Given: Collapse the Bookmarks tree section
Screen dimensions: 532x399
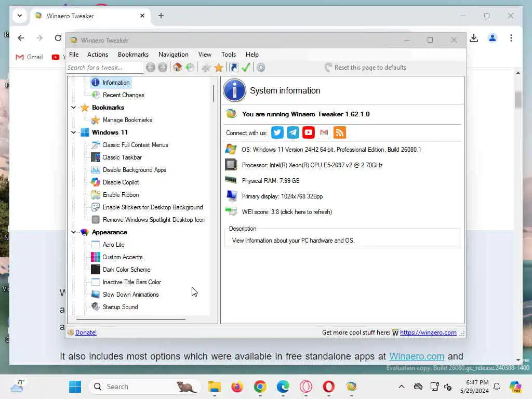Looking at the screenshot, I should (73, 108).
